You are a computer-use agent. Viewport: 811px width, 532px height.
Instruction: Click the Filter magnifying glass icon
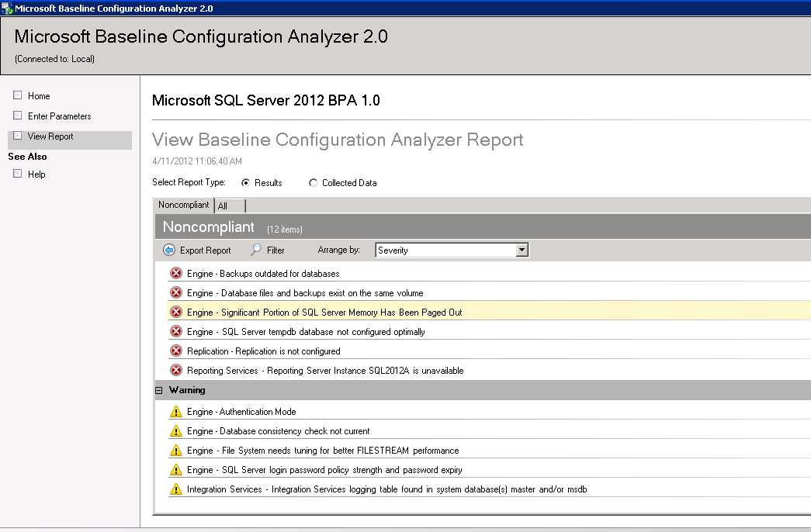click(256, 250)
